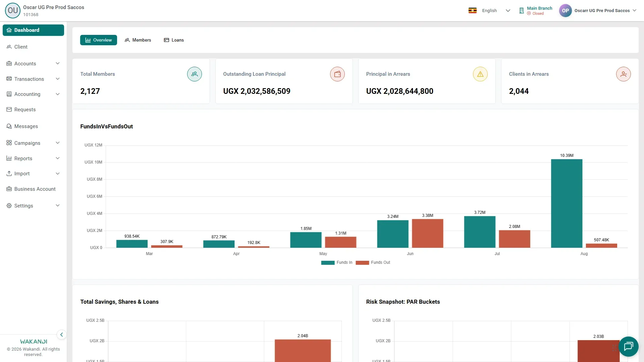Collapse the sidebar with the arrow button
Image resolution: width=644 pixels, height=362 pixels.
[x=61, y=335]
